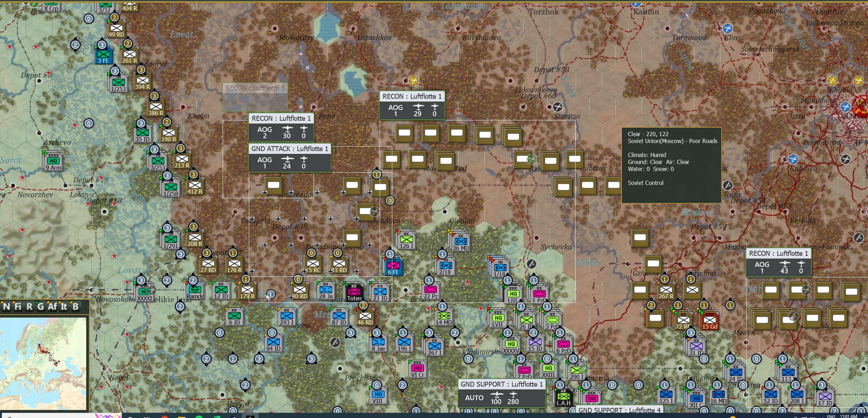The height and width of the screenshot is (418, 868).
Task: Open the taskbar clock showing 11:01 AM
Action: click(x=848, y=416)
